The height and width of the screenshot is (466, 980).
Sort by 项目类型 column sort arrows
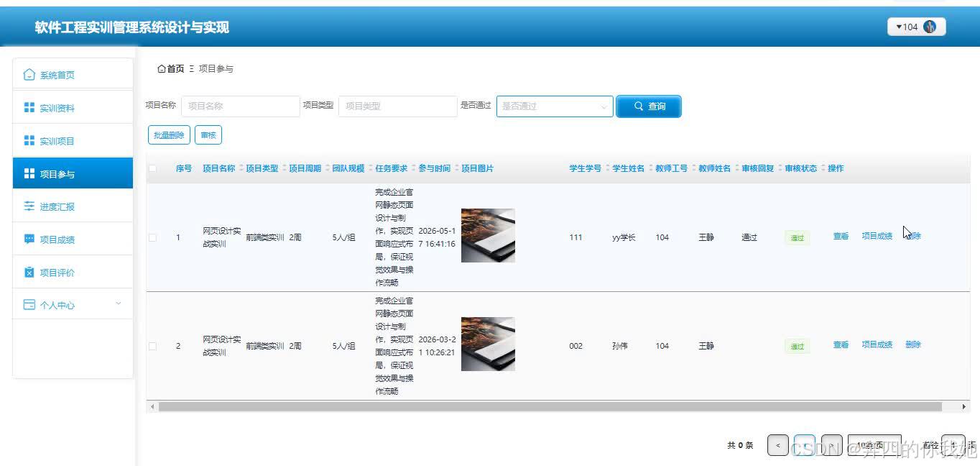coord(284,168)
